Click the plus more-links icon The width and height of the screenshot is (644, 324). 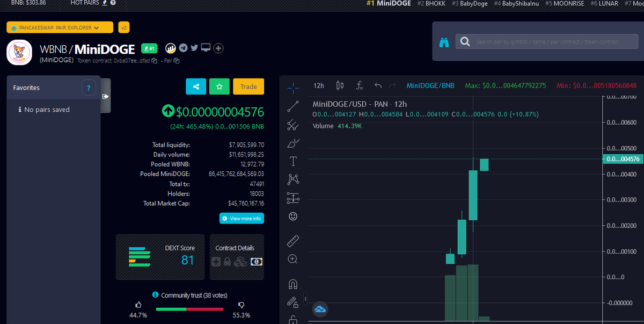218,48
